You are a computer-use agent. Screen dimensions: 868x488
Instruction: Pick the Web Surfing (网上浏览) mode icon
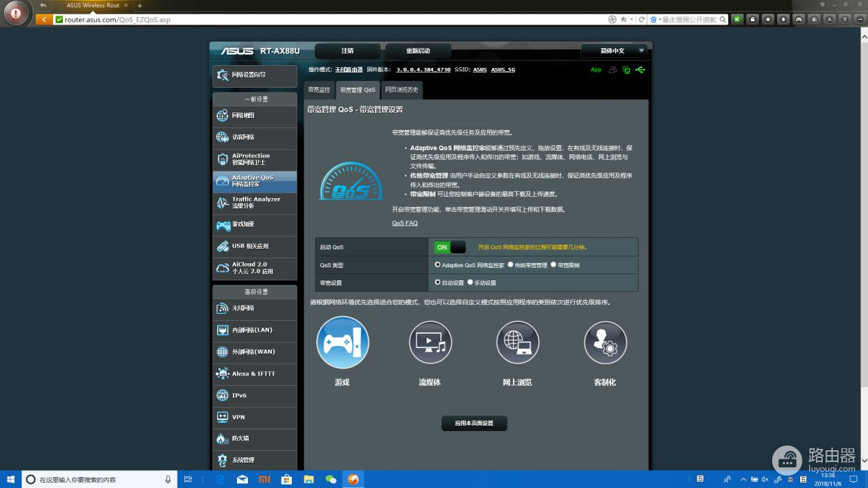click(517, 342)
